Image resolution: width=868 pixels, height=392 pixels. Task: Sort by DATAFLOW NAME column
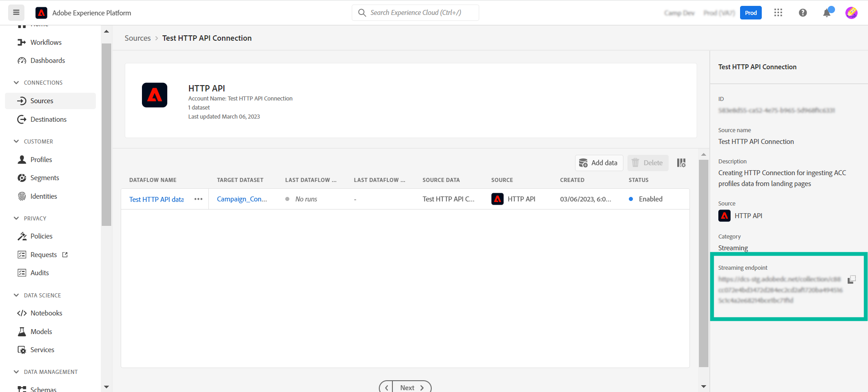(x=153, y=180)
